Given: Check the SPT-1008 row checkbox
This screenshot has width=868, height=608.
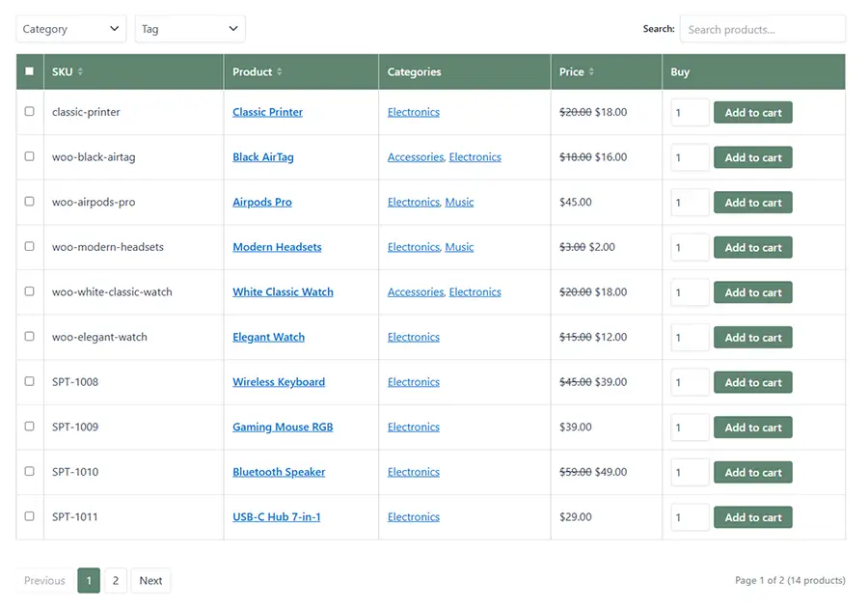Looking at the screenshot, I should 29,381.
